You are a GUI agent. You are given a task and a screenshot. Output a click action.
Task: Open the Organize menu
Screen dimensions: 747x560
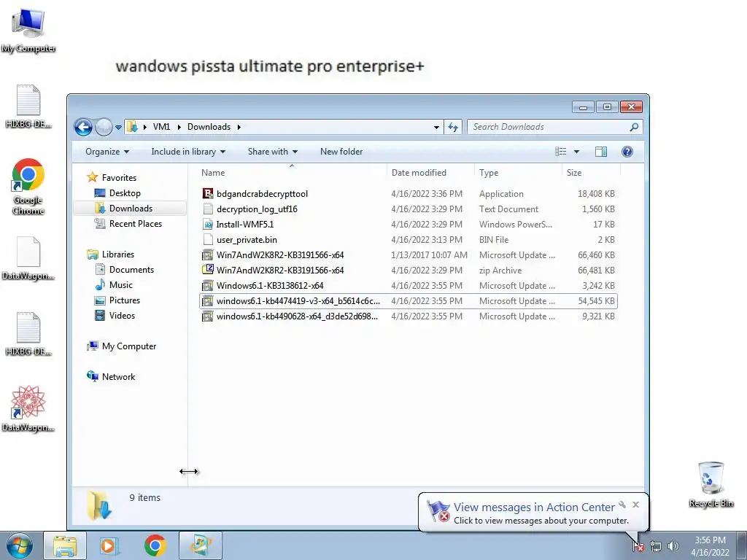coord(107,152)
